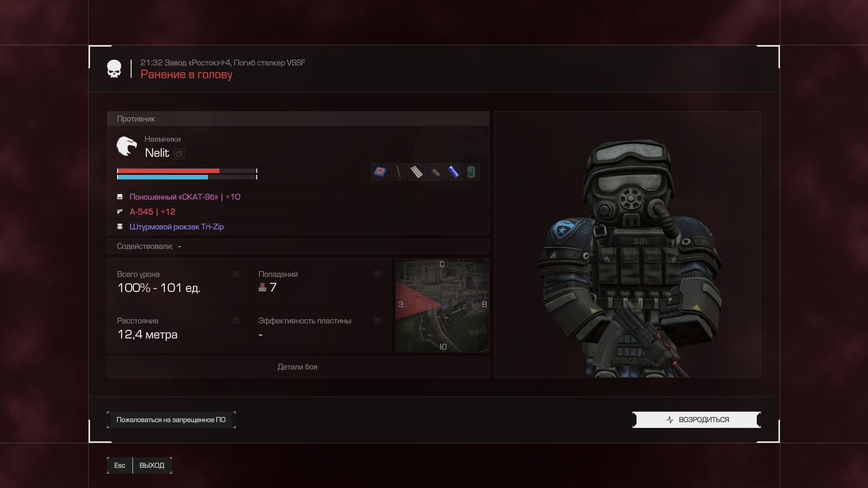Click the armor icon beside СКАТ-9б
Screen dimensions: 868x488
click(120, 197)
